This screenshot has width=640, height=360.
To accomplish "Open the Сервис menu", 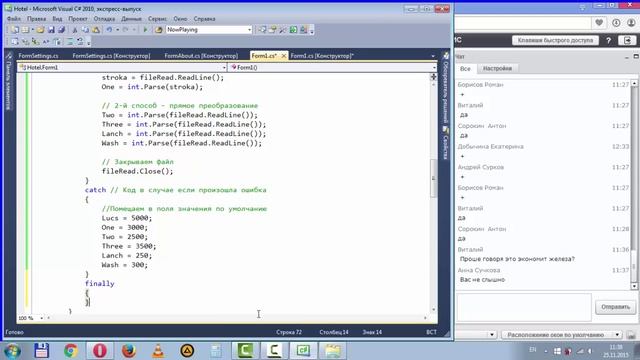I will [x=157, y=19].
